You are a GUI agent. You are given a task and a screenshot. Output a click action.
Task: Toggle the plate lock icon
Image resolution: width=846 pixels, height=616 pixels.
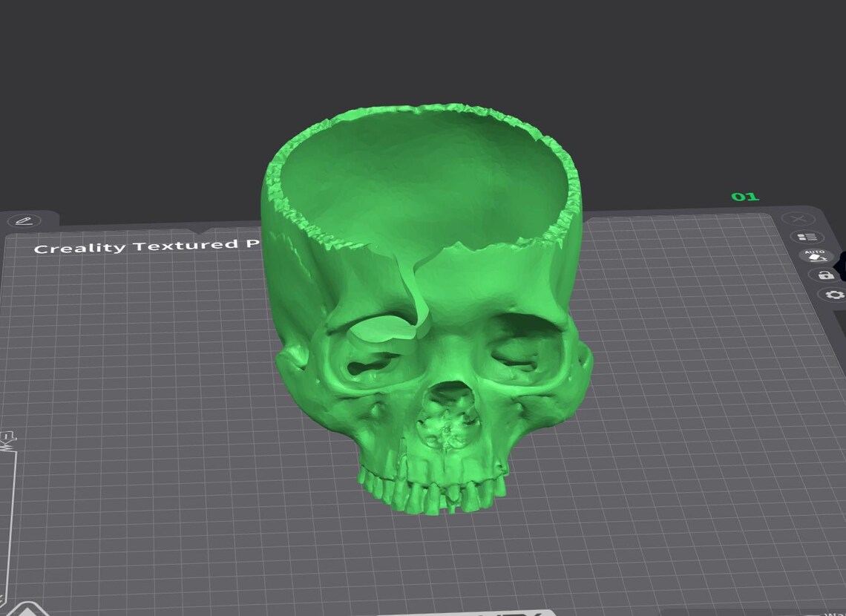click(824, 275)
